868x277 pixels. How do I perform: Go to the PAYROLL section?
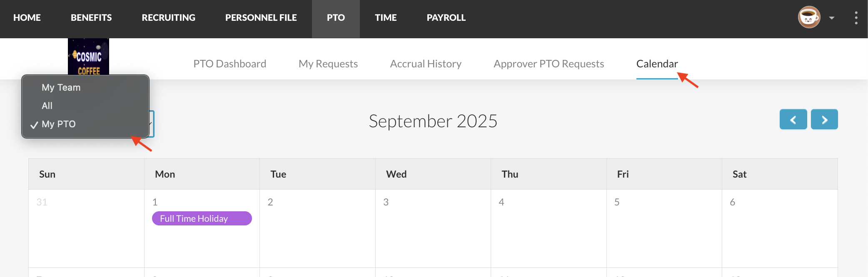click(x=446, y=18)
